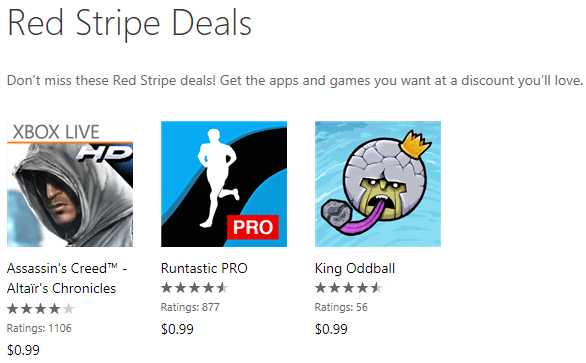The height and width of the screenshot is (363, 586).
Task: Click the King Oddball title link
Action: click(x=355, y=268)
